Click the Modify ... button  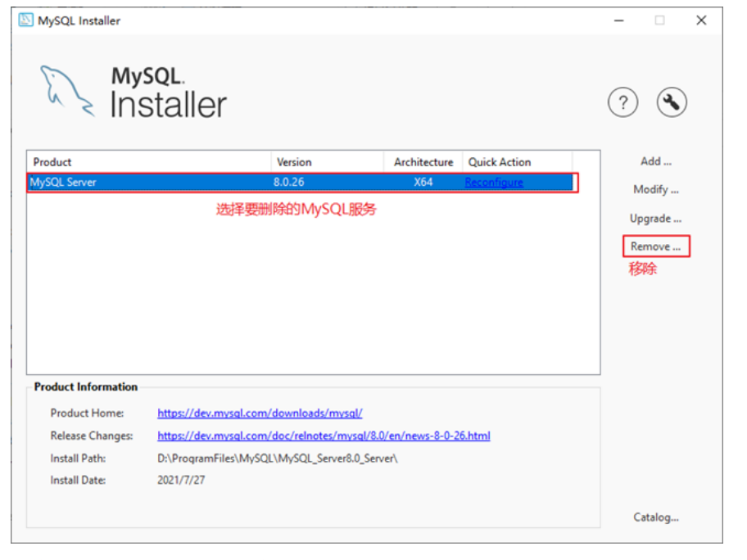(656, 189)
